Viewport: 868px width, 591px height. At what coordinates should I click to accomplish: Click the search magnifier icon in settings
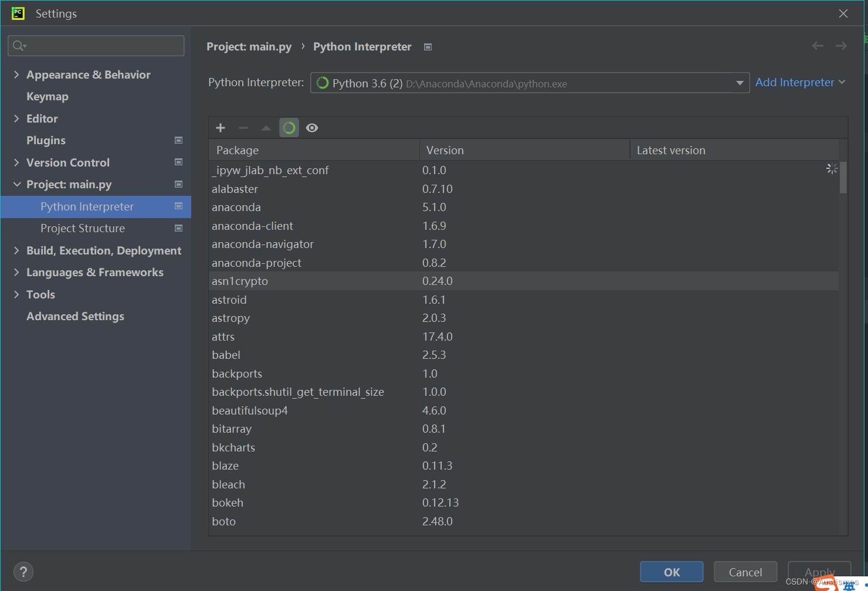click(x=19, y=46)
